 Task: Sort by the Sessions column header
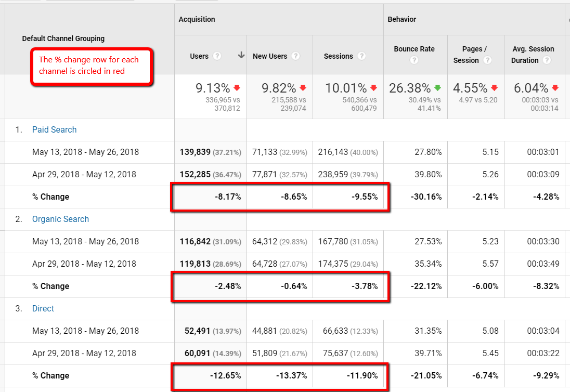click(339, 56)
